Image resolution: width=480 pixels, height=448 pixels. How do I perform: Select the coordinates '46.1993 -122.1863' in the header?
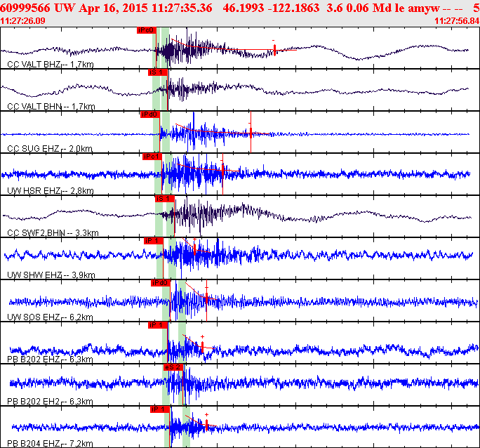click(271, 8)
